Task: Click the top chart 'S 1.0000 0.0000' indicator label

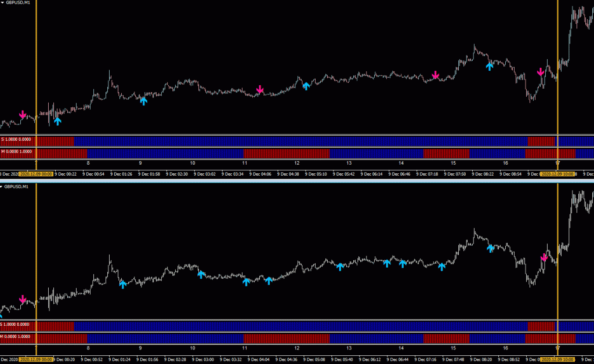Action: coord(16,140)
